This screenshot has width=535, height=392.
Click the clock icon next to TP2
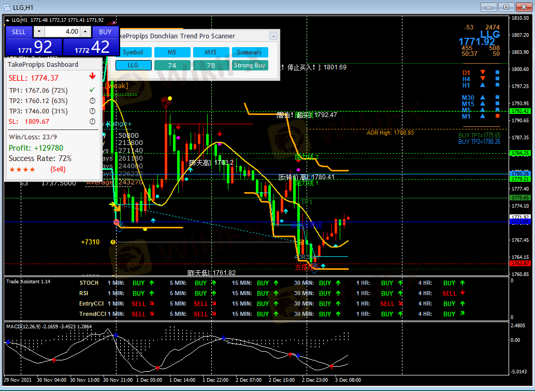point(92,100)
